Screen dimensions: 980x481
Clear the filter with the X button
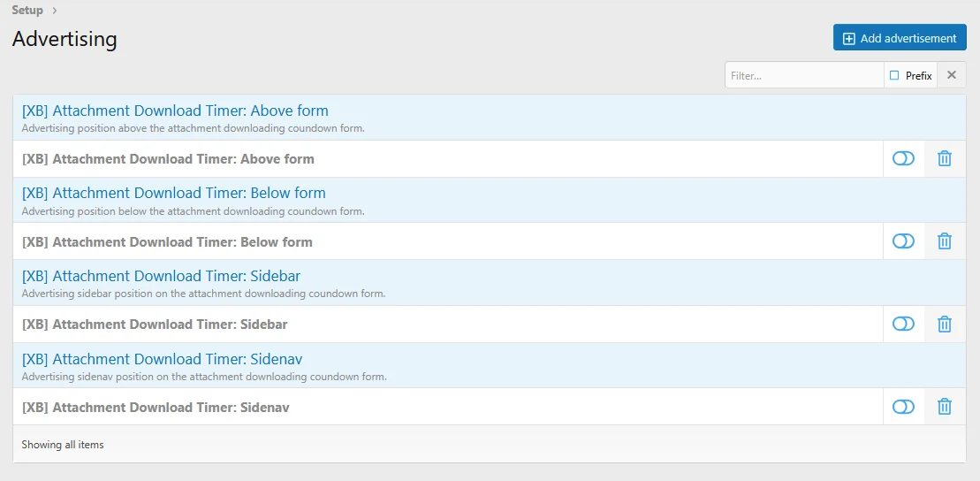(x=951, y=75)
